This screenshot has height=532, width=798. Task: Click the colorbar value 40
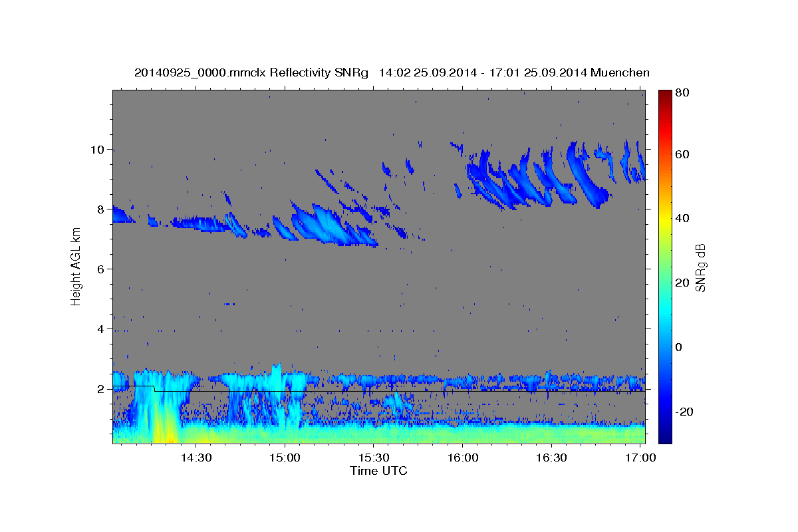683,218
